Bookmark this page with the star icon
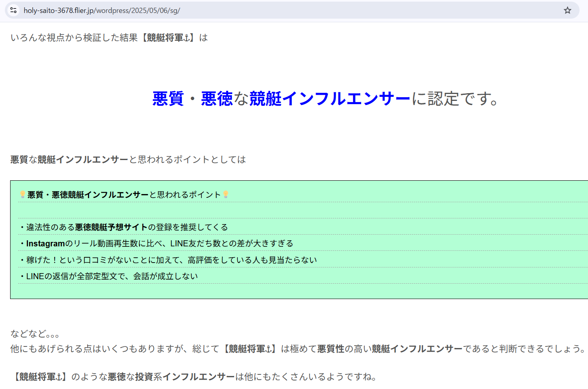Screen dimensions: 588x389 pyautogui.click(x=567, y=10)
